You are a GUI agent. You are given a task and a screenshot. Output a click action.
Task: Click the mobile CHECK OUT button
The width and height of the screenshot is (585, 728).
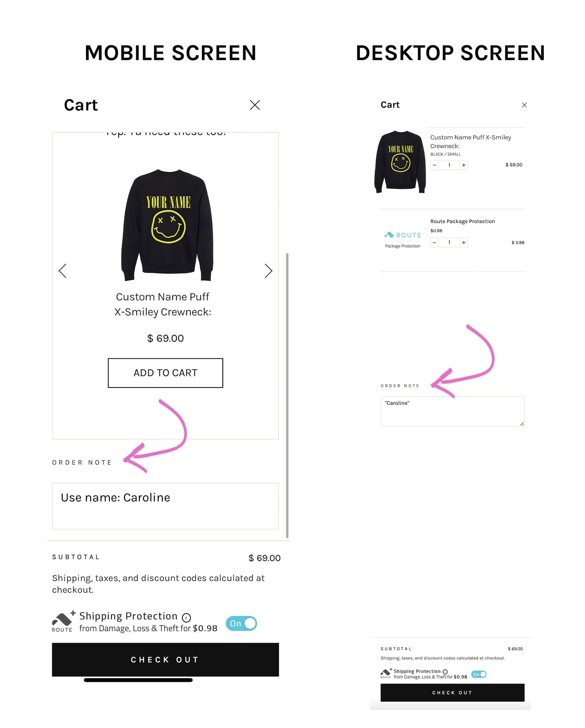(165, 660)
